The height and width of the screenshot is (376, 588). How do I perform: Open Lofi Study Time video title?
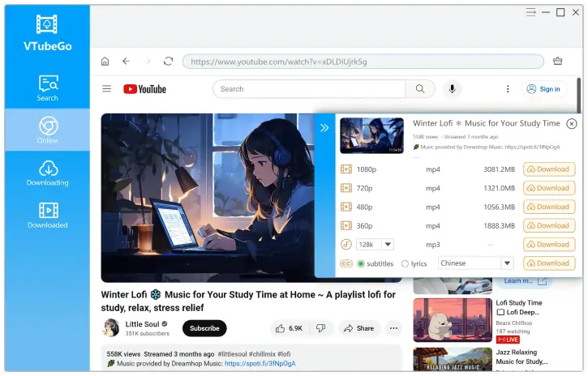pos(519,307)
